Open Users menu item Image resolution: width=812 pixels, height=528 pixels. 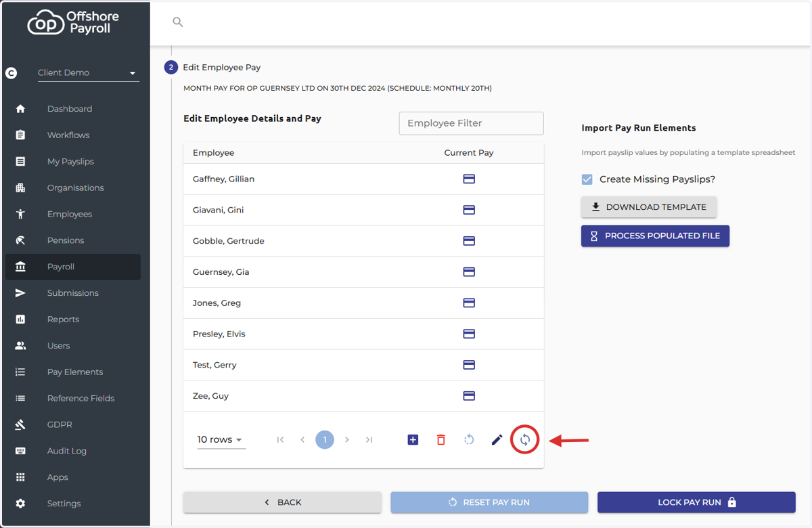click(x=72, y=346)
